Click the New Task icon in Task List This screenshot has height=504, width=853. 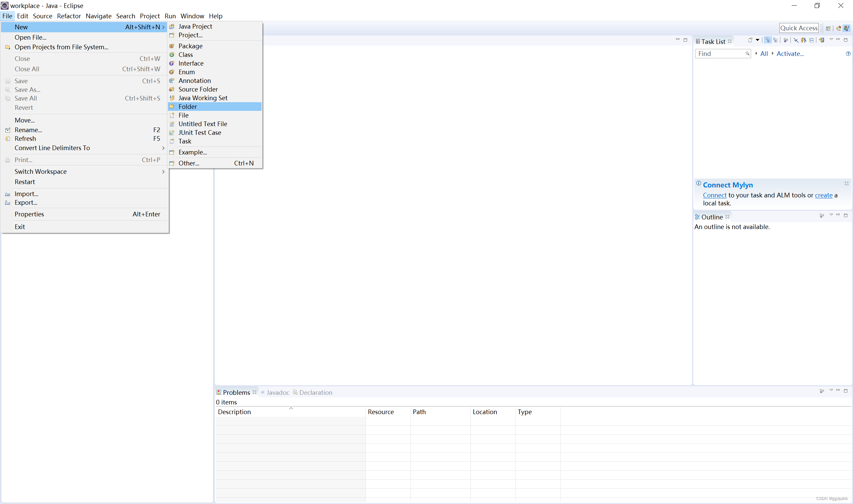pos(750,40)
